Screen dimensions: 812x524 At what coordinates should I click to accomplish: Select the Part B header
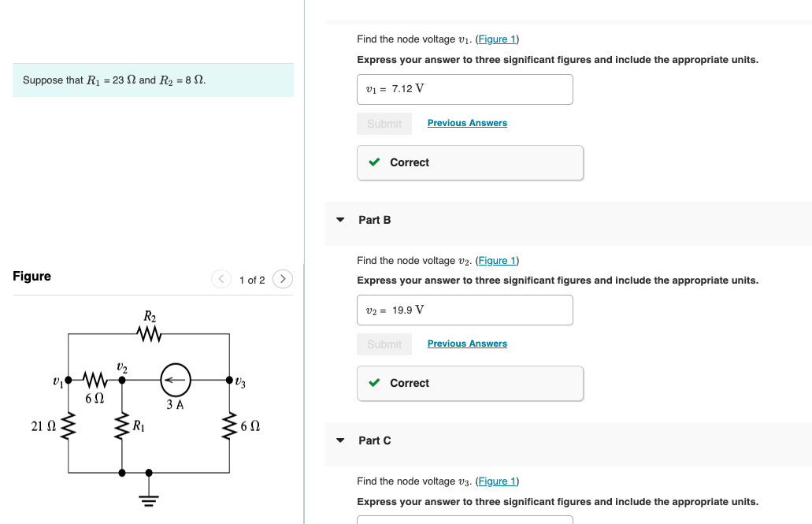point(374,221)
